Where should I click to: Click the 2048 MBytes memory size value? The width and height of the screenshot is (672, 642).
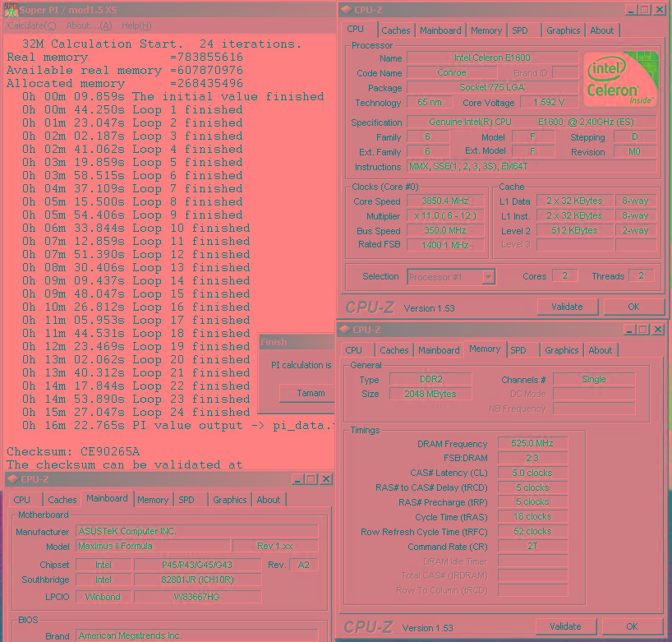point(430,394)
